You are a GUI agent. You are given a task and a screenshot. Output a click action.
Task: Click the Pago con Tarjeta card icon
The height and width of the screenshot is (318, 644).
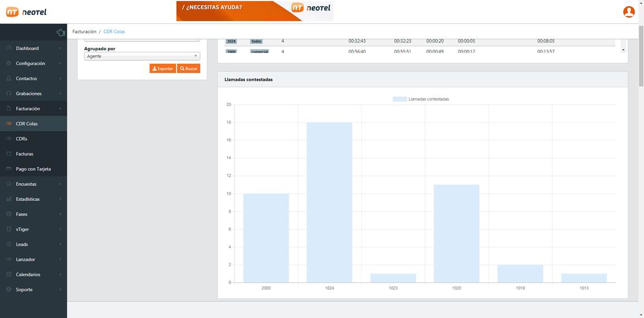tap(9, 169)
